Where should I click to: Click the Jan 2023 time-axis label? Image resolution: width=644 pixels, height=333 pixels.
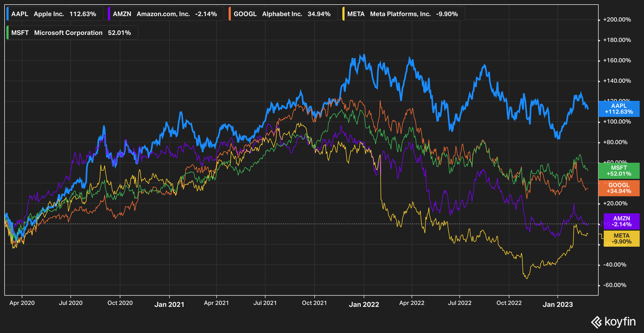(x=558, y=305)
